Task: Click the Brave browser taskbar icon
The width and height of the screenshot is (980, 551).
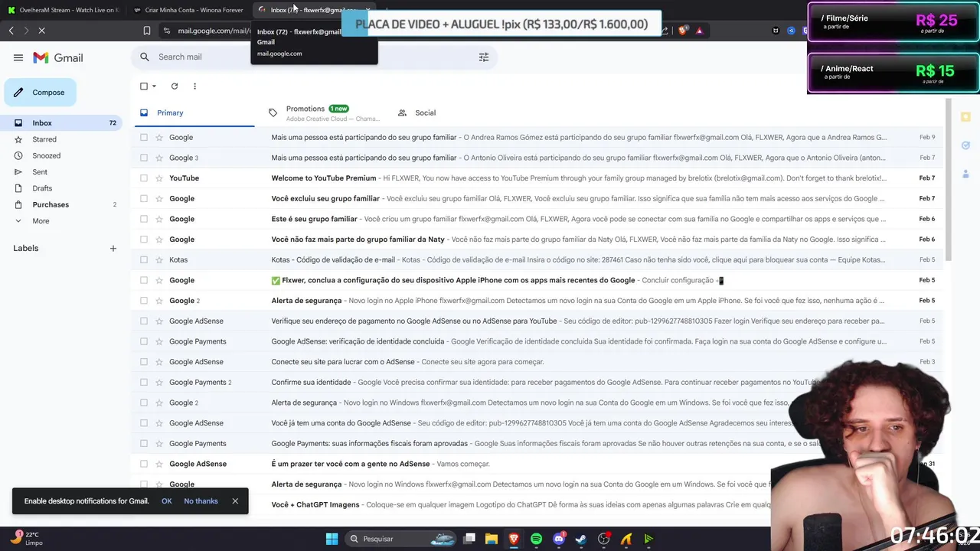Action: pos(514,539)
